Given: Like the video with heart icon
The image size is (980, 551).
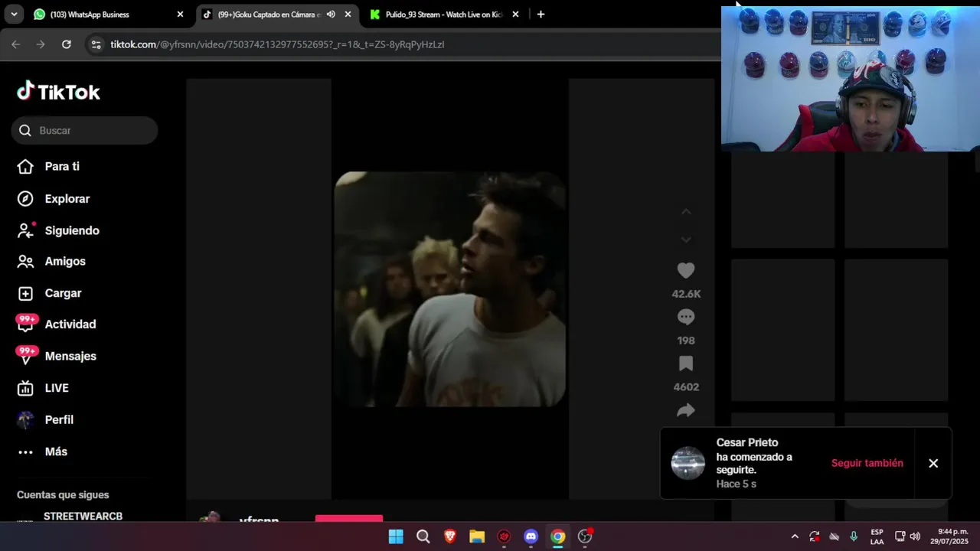Looking at the screenshot, I should (x=686, y=270).
